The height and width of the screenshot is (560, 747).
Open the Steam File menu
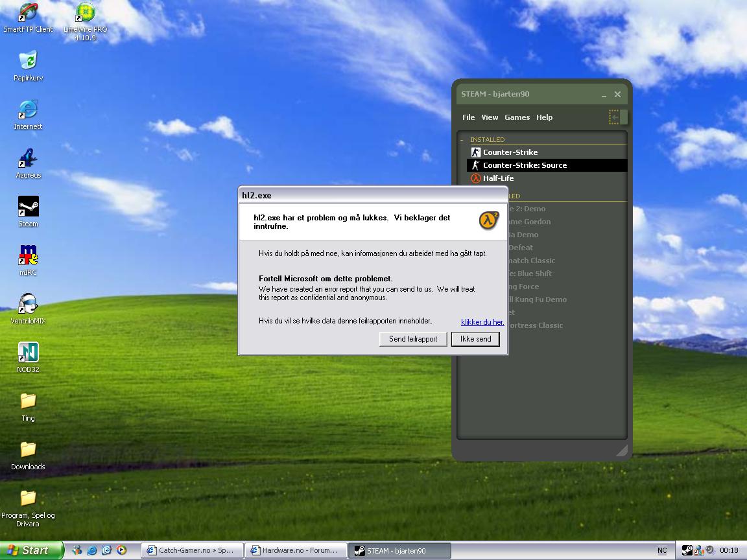click(x=468, y=117)
